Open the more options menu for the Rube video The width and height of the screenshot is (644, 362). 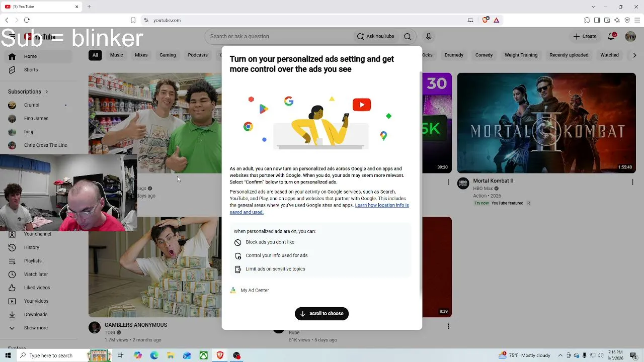pos(448,326)
